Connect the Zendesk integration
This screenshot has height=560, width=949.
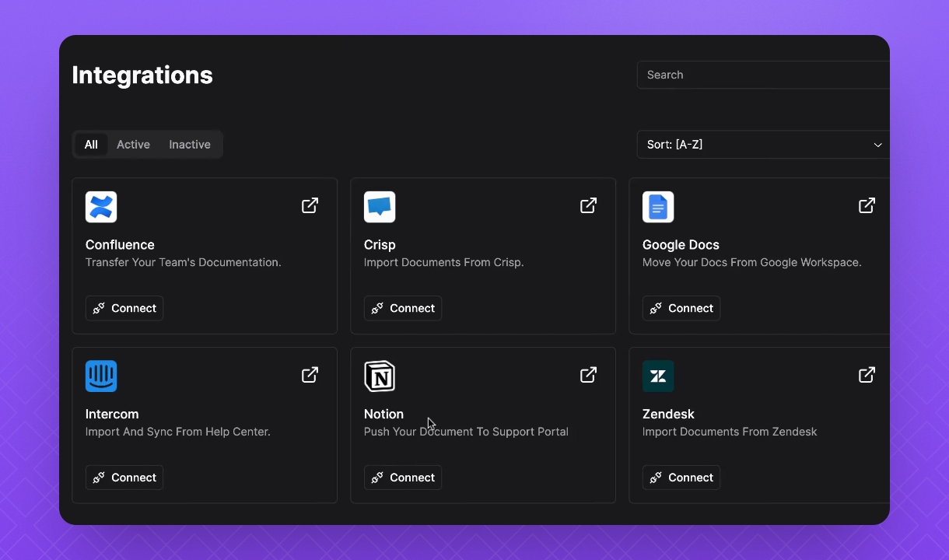click(x=681, y=478)
